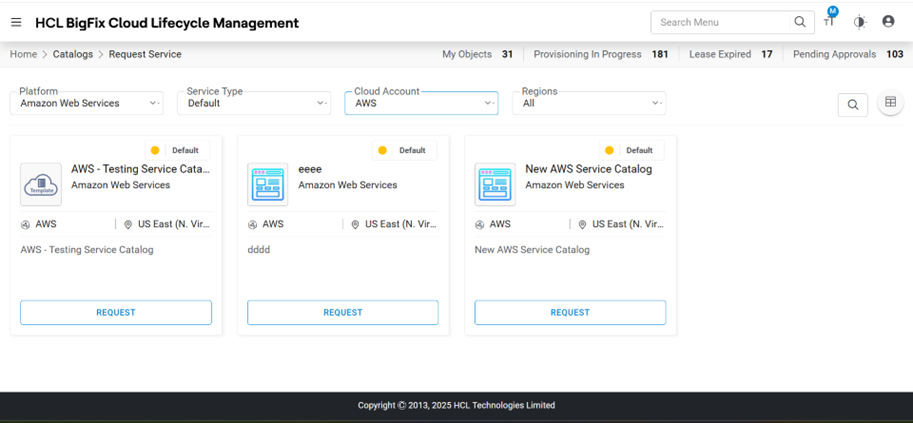
Task: Click the yellow status dot on Testing Service card
Action: click(155, 150)
